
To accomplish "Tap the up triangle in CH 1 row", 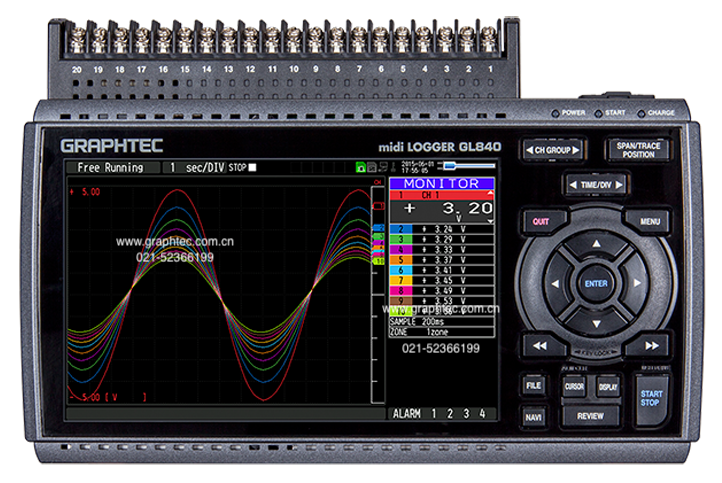I will [490, 193].
